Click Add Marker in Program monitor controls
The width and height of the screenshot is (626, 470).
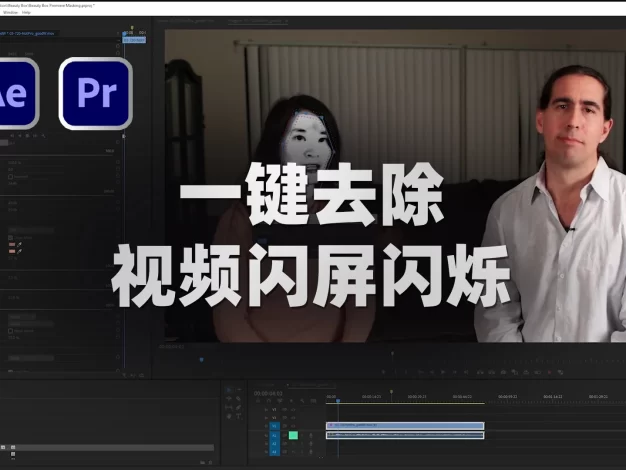click(383, 372)
